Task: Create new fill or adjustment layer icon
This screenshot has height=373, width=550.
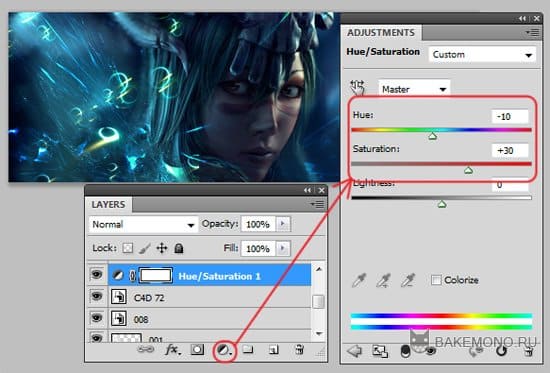Action: (x=223, y=349)
